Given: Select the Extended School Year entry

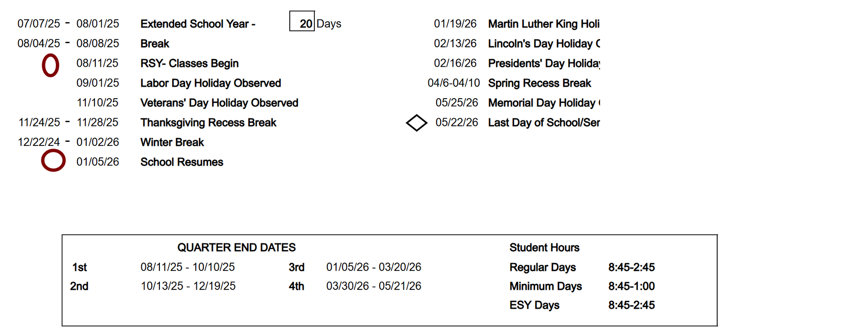Looking at the screenshot, I should point(198,24).
